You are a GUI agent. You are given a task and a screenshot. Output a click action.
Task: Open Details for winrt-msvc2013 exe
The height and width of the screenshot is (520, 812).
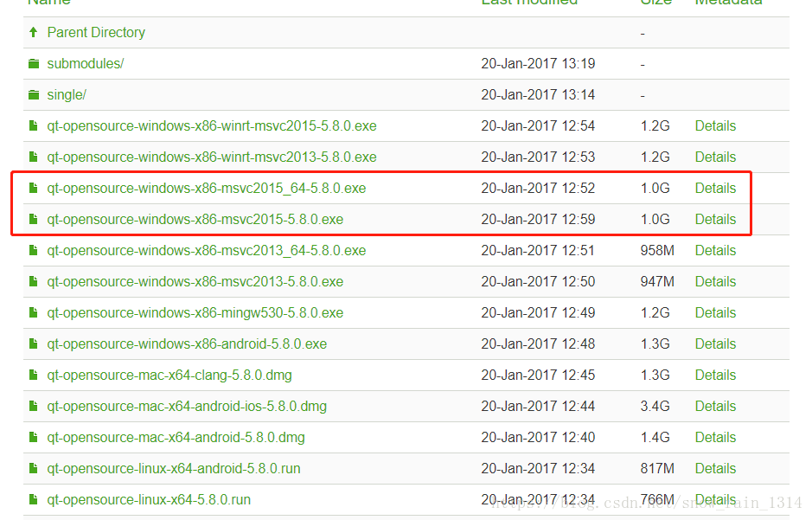click(x=715, y=157)
